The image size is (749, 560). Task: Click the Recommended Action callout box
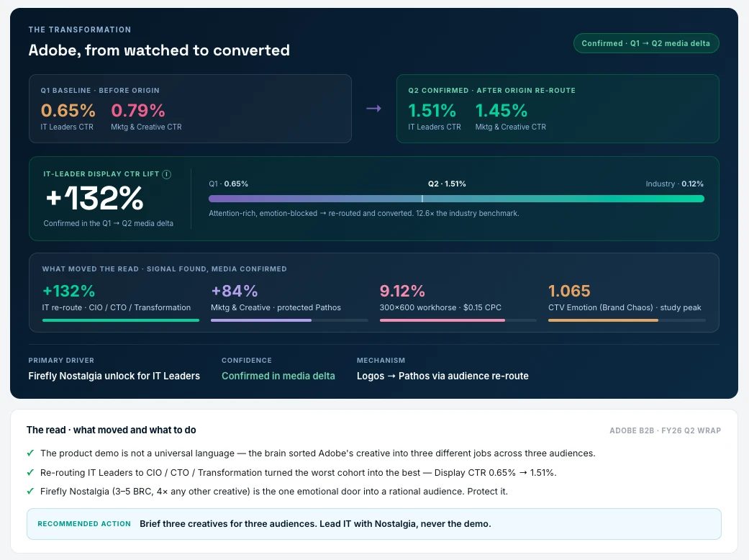click(x=374, y=524)
